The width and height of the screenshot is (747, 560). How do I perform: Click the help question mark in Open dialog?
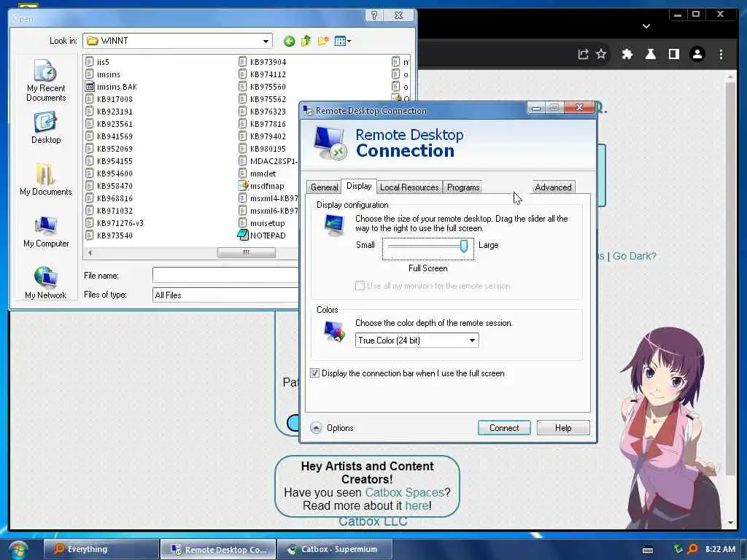tap(374, 15)
